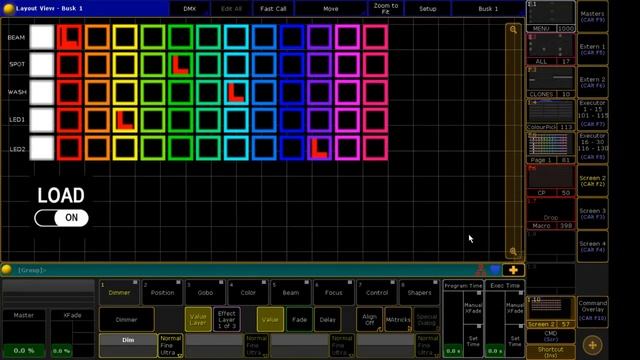Click the Move button
The height and width of the screenshot is (360, 640).
point(331,9)
